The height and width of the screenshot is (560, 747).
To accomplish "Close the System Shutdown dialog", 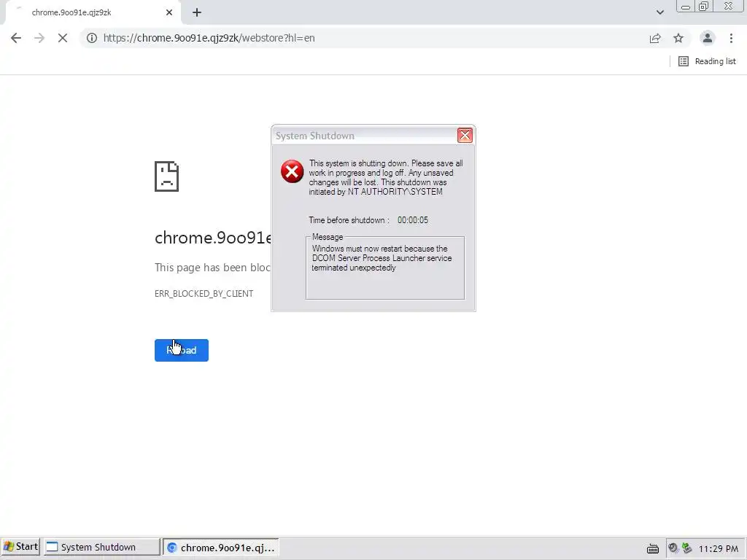I will [465, 135].
